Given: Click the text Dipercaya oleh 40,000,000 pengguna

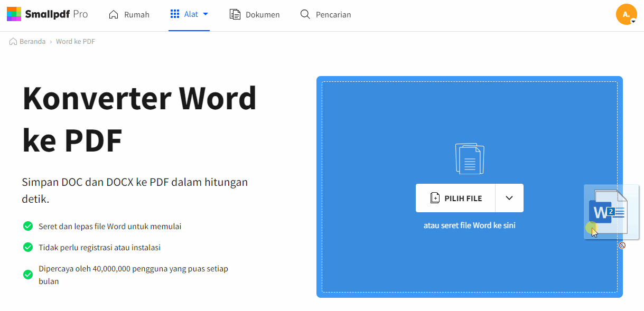Looking at the screenshot, I should tap(133, 275).
